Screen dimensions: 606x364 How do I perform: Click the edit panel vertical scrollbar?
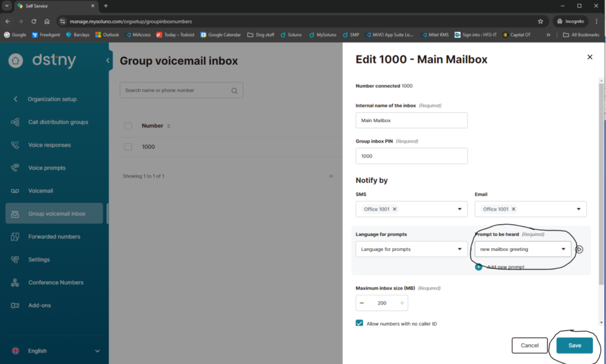[x=601, y=184]
